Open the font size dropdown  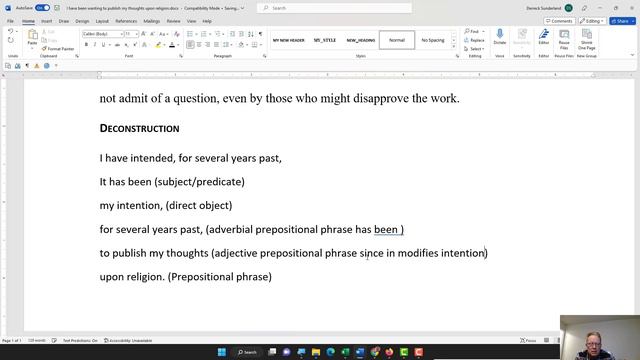136,34
